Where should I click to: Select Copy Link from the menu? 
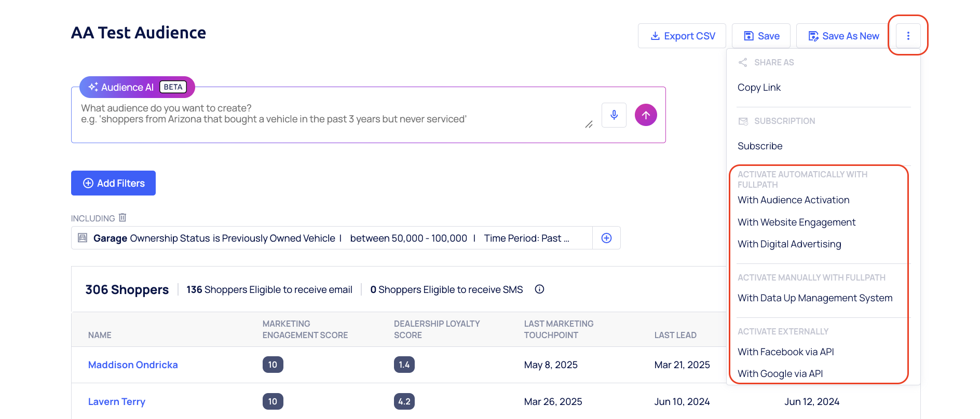(x=759, y=88)
